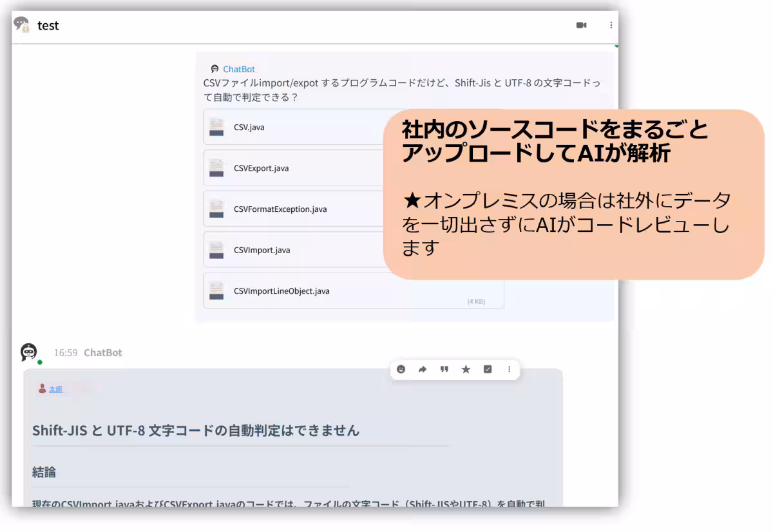Forward ChatBot's message to another chat
The image size is (773, 532).
(422, 369)
